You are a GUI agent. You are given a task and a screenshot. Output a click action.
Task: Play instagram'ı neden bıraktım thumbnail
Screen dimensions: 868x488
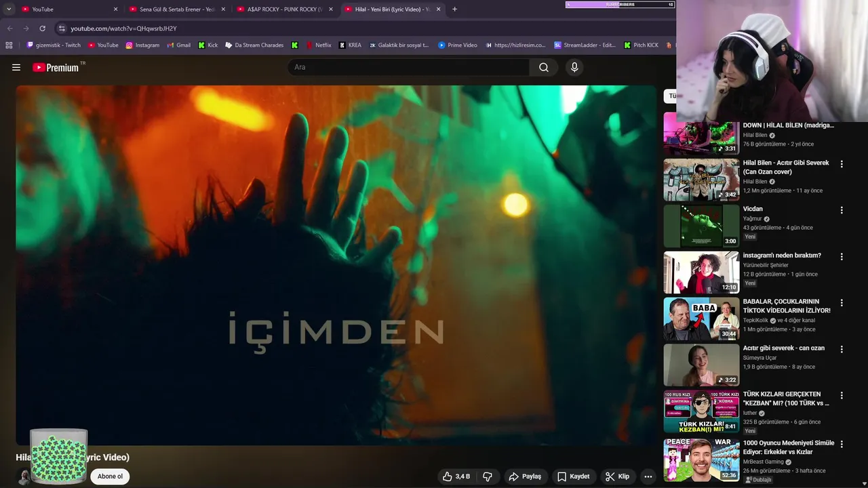(701, 272)
